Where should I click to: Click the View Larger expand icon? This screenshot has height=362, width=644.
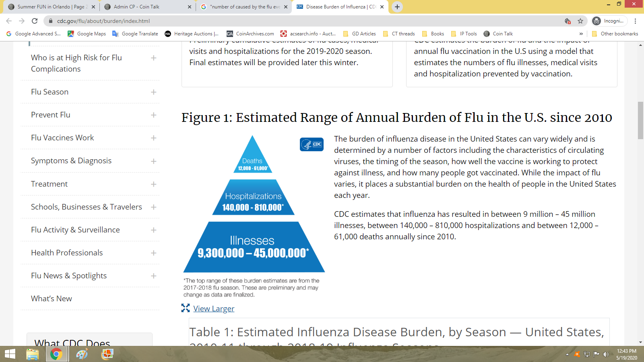185,308
